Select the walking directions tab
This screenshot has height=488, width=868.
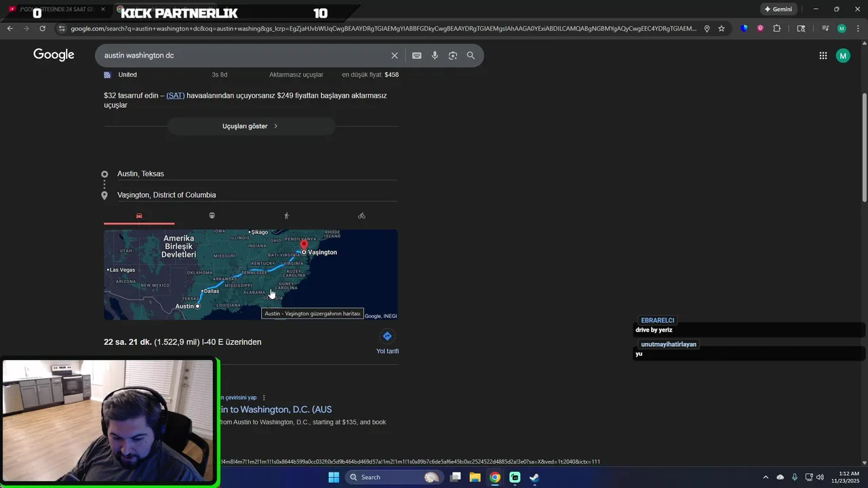(286, 216)
